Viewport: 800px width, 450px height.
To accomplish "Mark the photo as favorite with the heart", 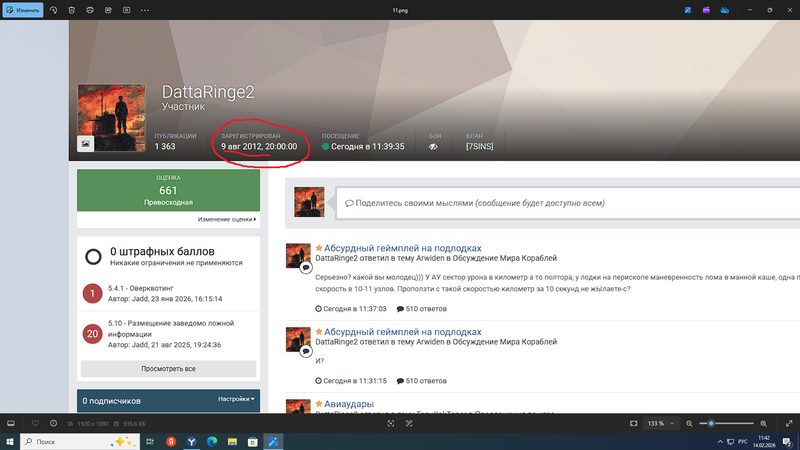I will point(36,424).
